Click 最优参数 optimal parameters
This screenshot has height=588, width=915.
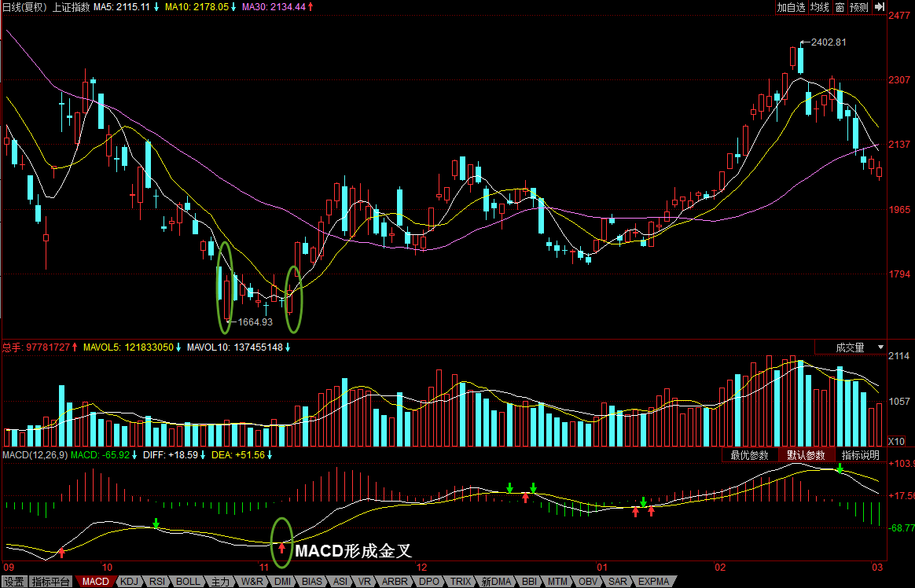coord(750,455)
